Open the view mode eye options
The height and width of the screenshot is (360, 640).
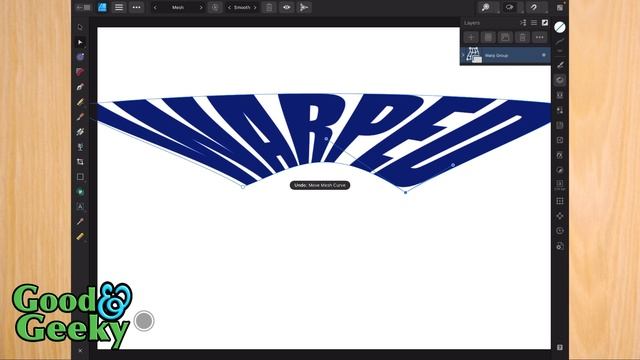coord(509,7)
